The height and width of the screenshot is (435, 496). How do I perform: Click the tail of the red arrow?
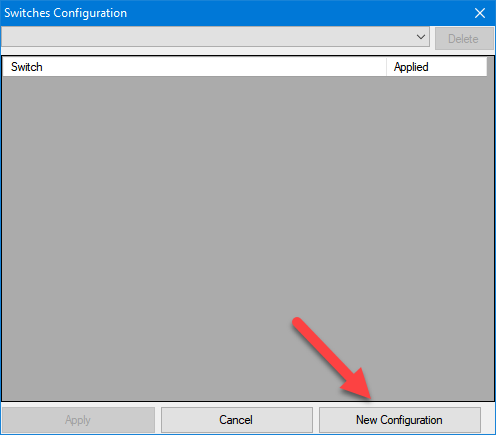coord(297,323)
